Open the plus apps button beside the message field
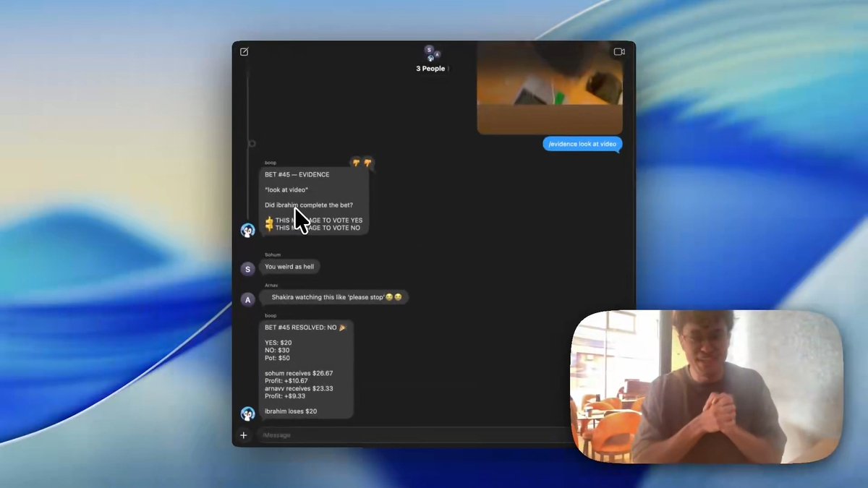 [x=244, y=435]
